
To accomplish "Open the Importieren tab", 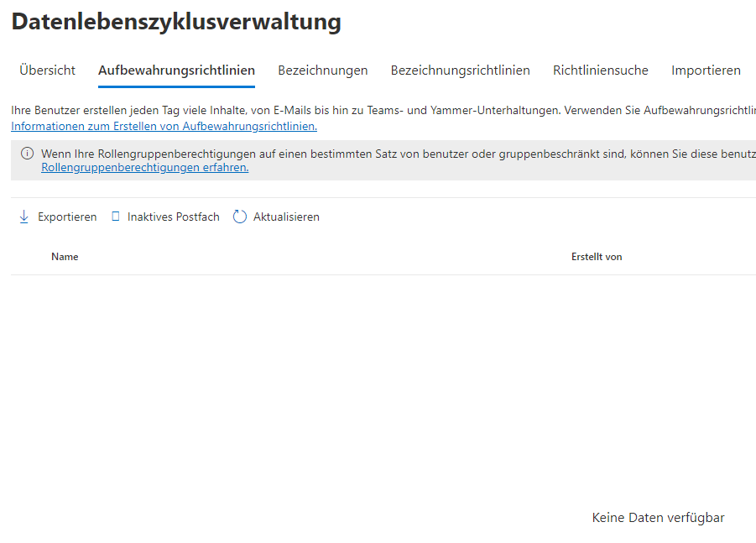I will [x=706, y=70].
